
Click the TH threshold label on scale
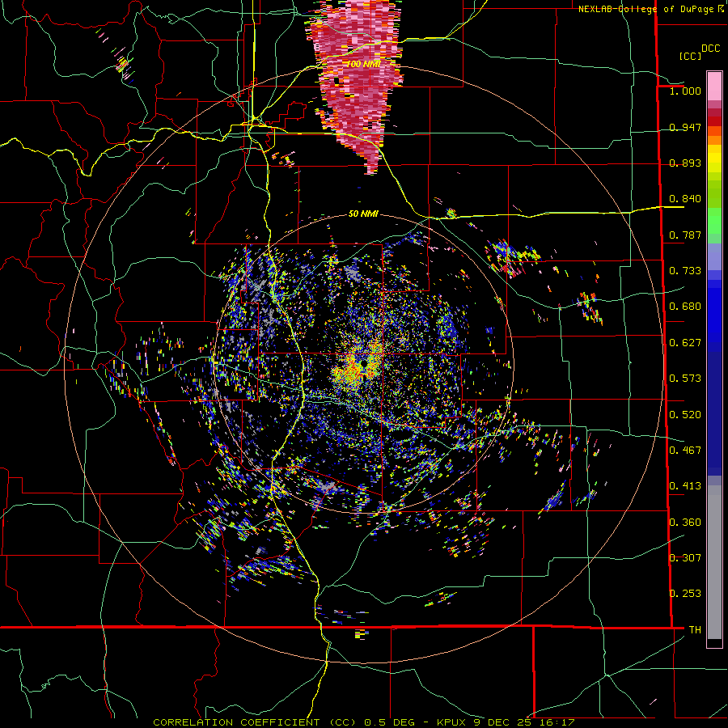click(695, 630)
